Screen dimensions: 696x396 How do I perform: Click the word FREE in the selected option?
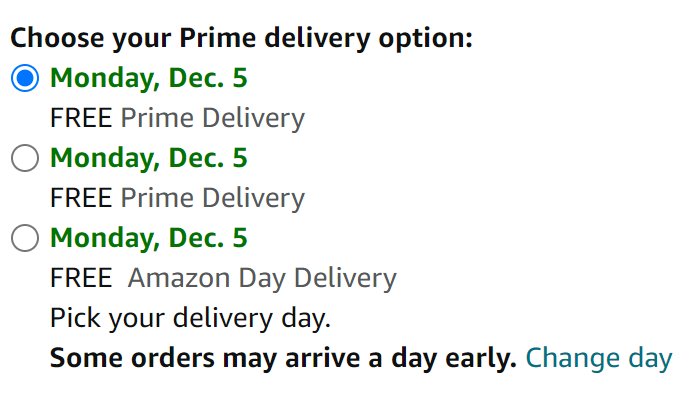click(x=81, y=119)
